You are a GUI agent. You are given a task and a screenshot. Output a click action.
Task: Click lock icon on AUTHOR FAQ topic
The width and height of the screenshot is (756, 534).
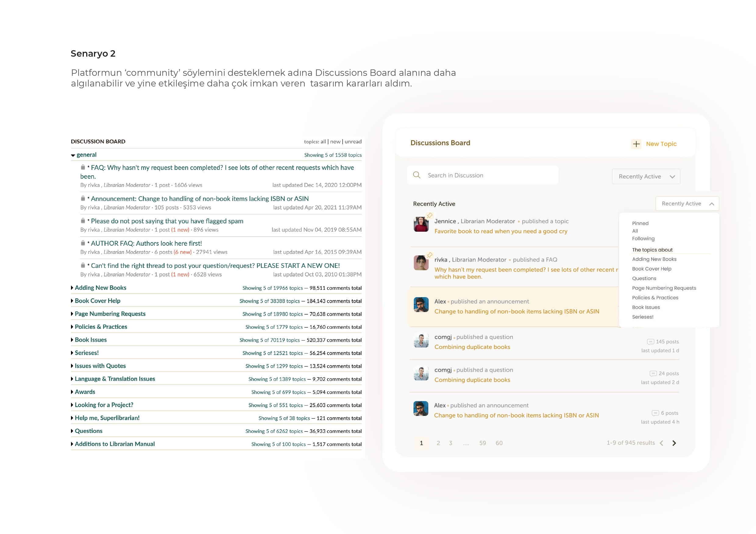(83, 243)
